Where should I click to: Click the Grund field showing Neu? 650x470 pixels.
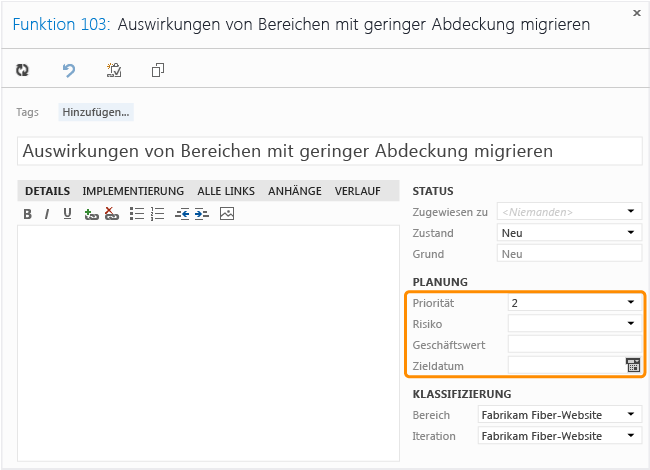[x=569, y=254]
